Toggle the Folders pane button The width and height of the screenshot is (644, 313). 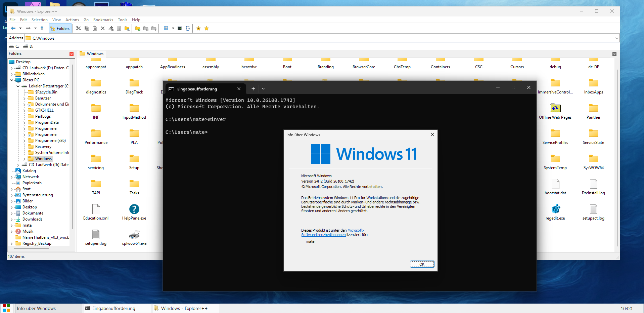pyautogui.click(x=60, y=29)
